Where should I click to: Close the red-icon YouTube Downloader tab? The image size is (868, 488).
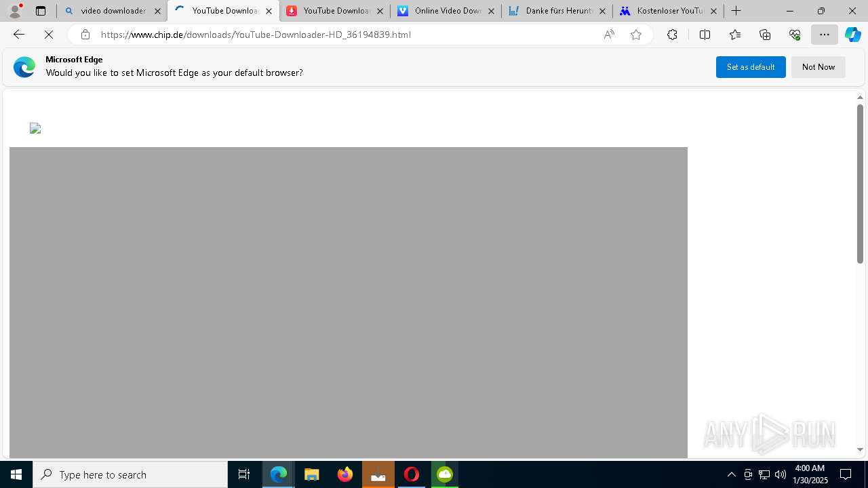pos(380,11)
